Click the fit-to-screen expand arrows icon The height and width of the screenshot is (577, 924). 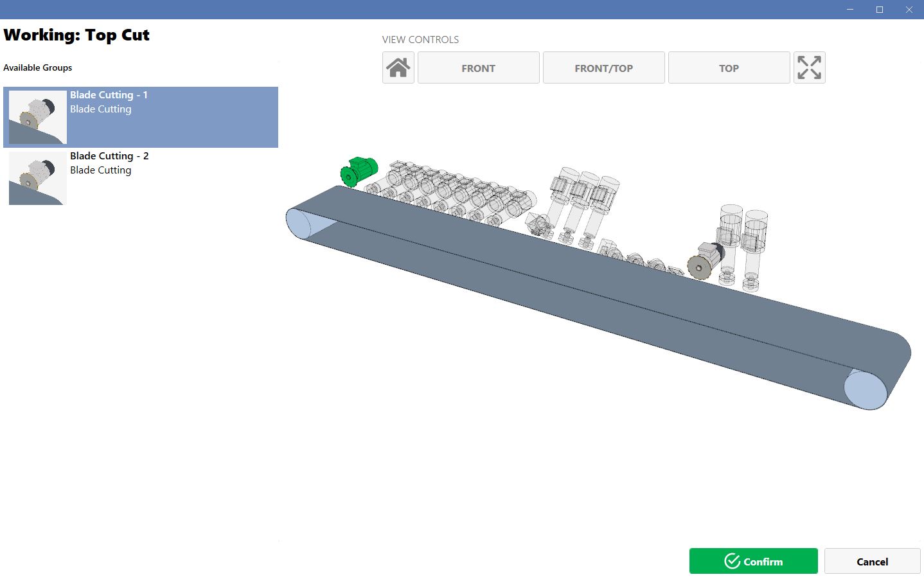(809, 67)
